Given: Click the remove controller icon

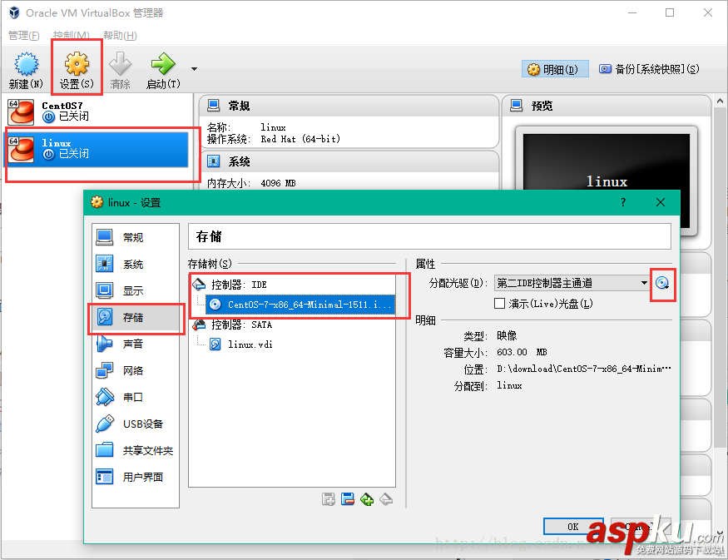Looking at the screenshot, I should point(347,499).
